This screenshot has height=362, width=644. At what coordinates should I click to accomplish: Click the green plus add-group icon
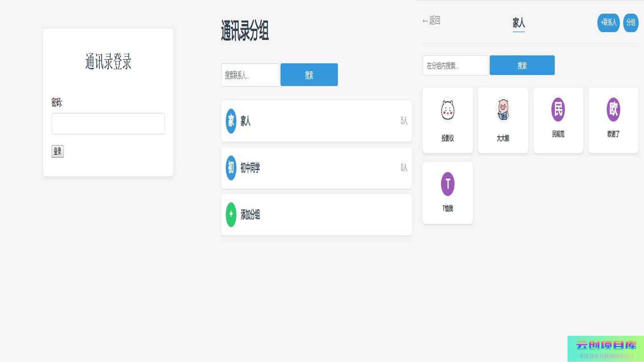coord(231,215)
